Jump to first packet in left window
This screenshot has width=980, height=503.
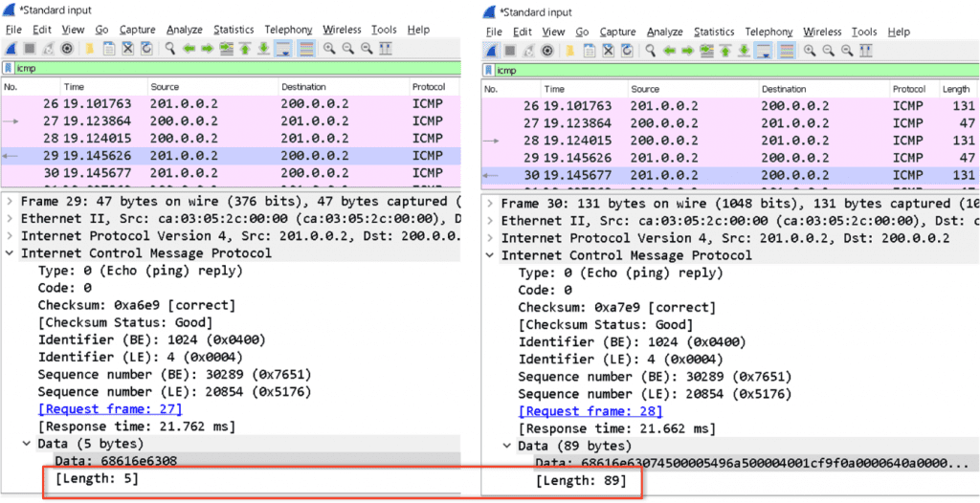tap(245, 48)
